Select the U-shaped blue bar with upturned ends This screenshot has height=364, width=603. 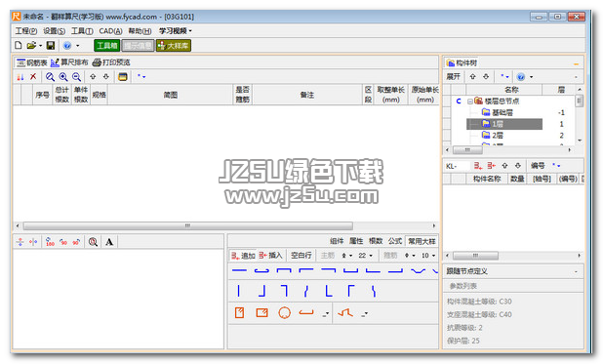350,270
